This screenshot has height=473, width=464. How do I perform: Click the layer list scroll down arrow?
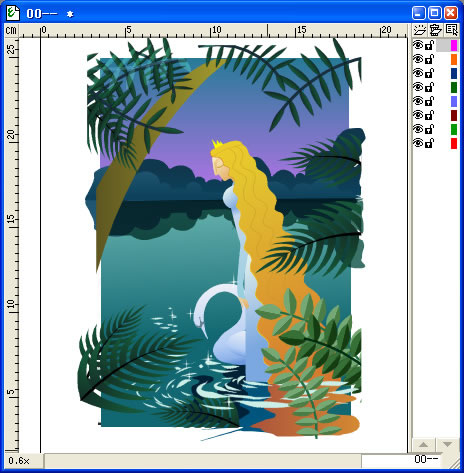pyautogui.click(x=447, y=445)
